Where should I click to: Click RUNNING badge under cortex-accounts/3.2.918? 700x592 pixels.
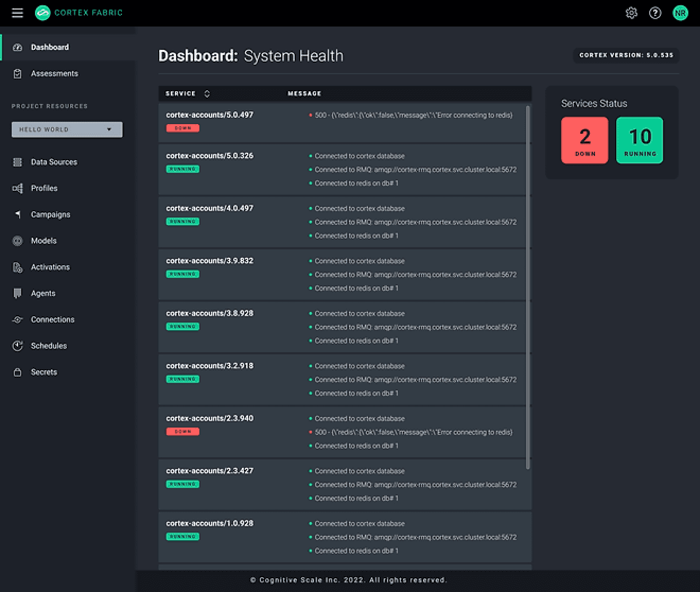click(183, 379)
